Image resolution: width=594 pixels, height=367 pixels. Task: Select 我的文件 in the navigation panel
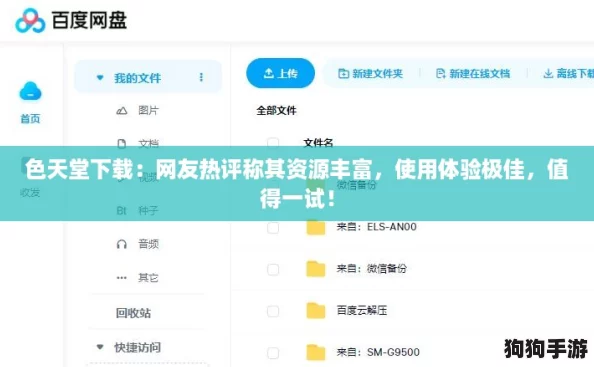click(138, 78)
